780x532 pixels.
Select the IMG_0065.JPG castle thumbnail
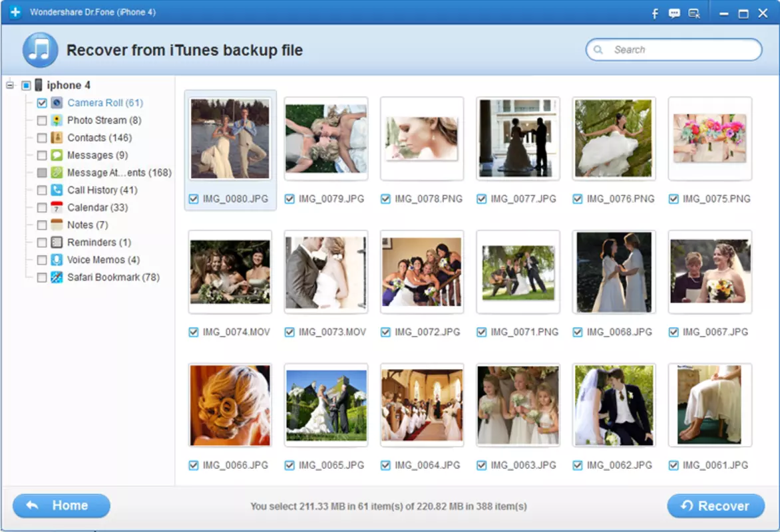[x=326, y=405]
